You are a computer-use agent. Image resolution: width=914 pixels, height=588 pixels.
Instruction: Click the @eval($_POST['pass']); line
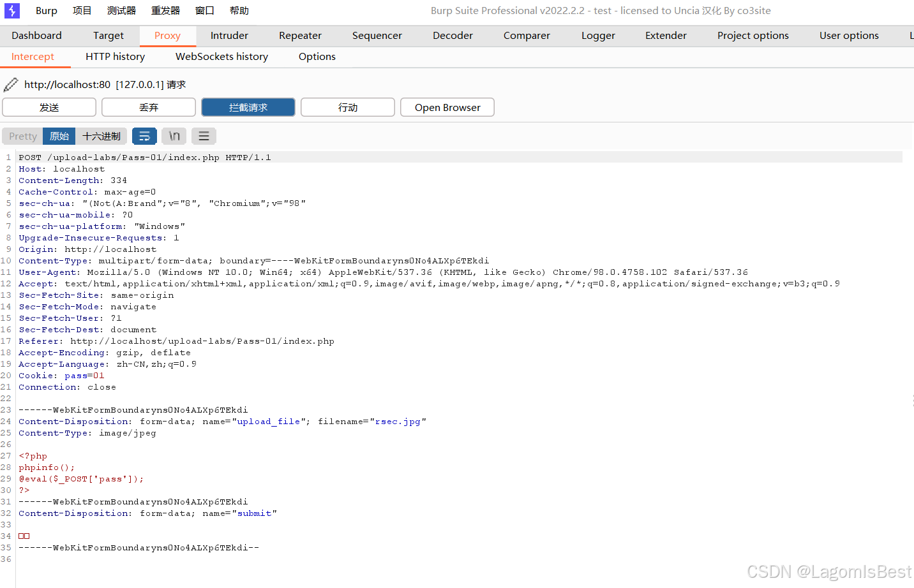81,479
